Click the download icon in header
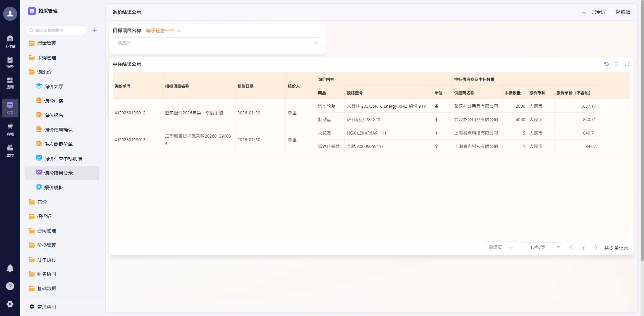Image resolution: width=644 pixels, height=316 pixels. (584, 12)
